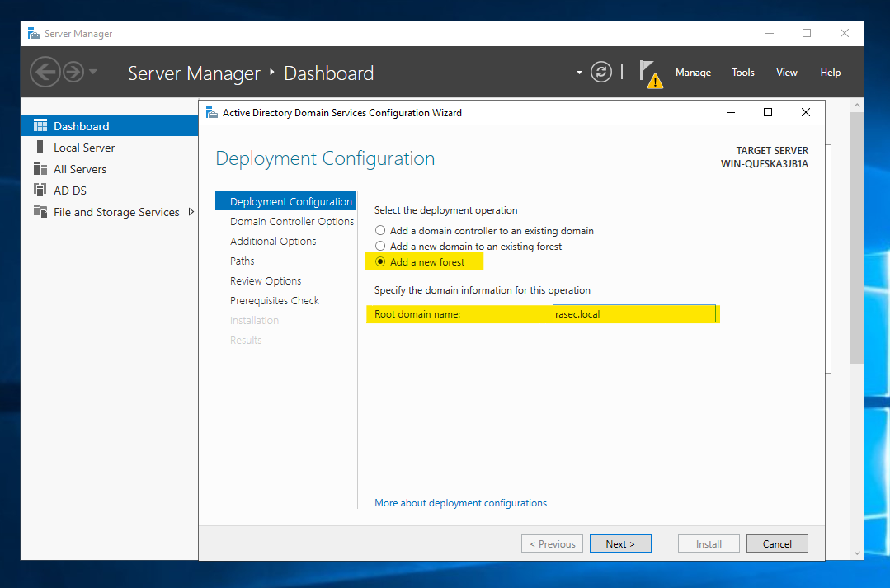
Task: Select Local Server in the sidebar
Action: click(x=109, y=148)
